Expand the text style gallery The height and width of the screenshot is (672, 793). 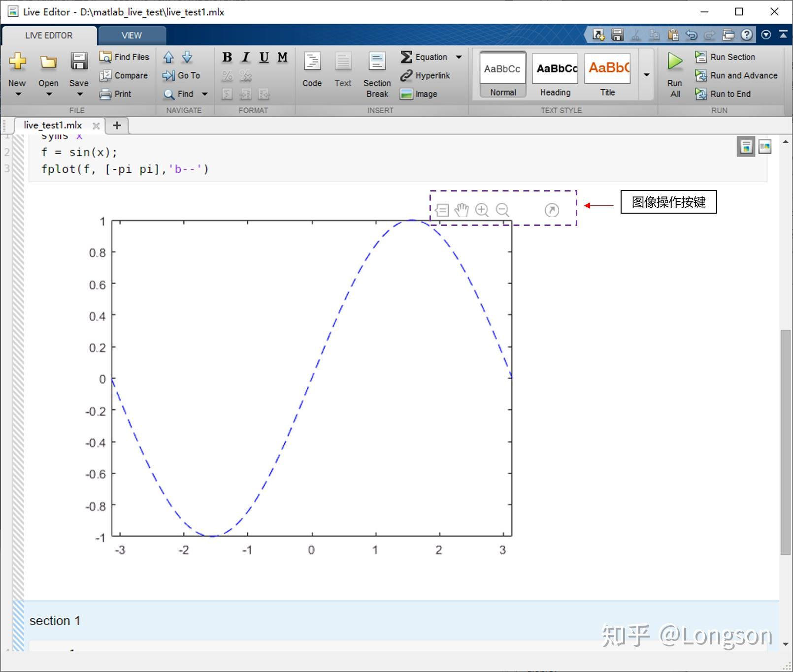646,74
